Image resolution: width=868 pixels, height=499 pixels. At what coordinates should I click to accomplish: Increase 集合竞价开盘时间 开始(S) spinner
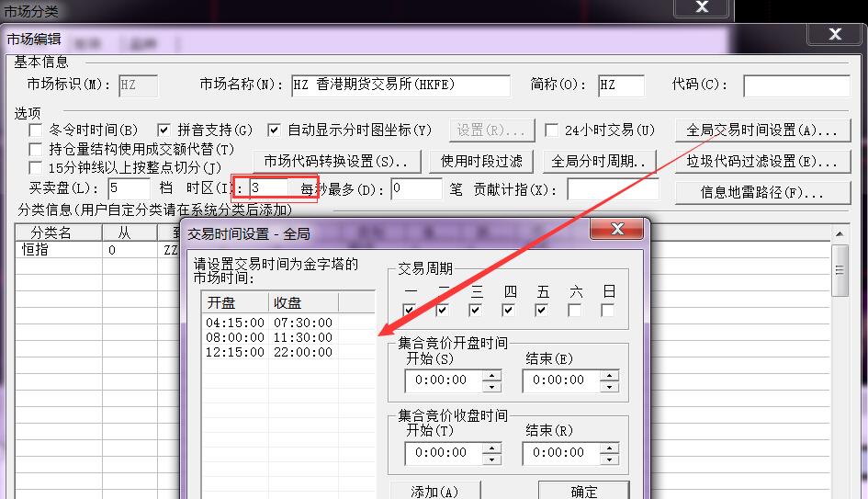point(491,375)
